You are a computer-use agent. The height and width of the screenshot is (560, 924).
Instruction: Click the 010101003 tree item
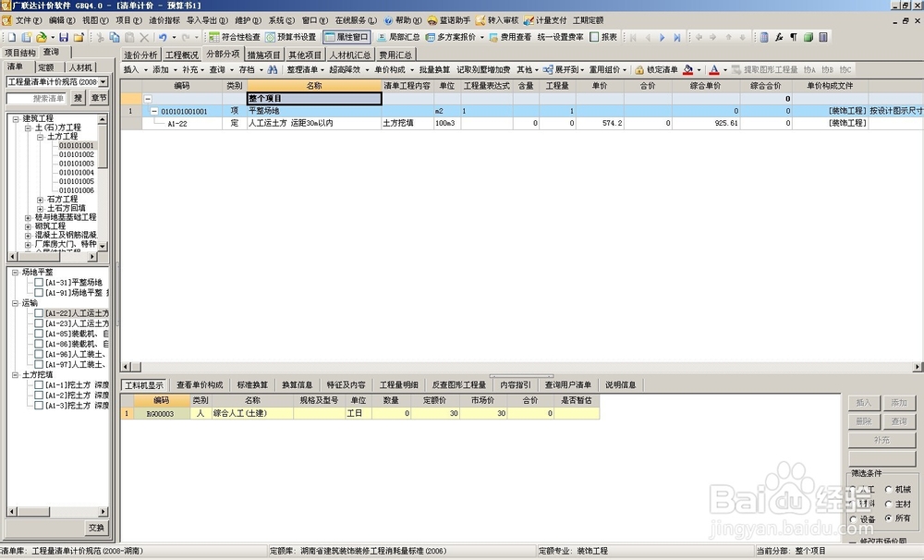tap(76, 164)
